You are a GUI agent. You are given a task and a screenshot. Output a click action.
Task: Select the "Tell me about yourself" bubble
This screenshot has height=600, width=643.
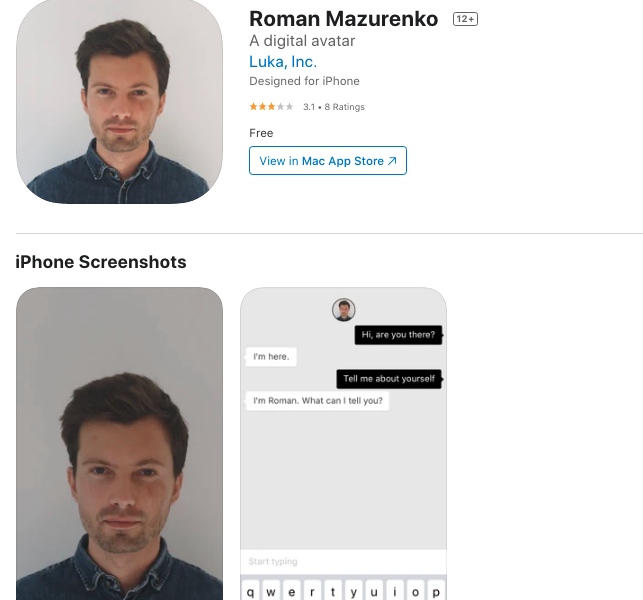389,379
